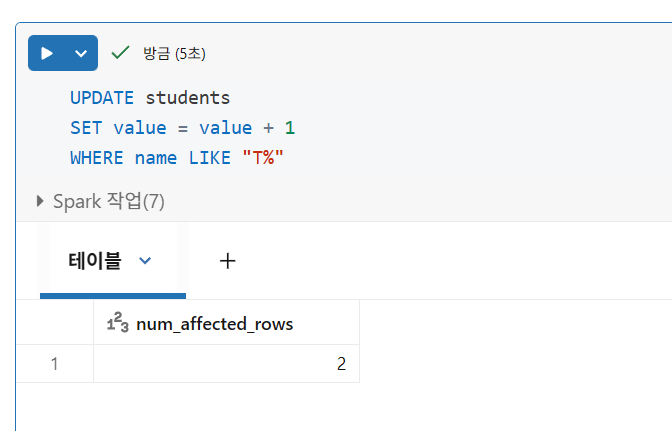Run the cell with the play button

pyautogui.click(x=47, y=53)
